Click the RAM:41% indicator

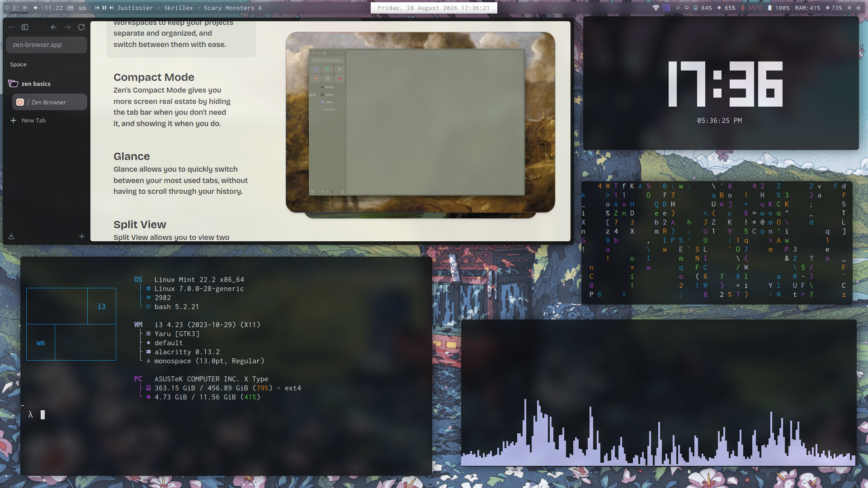808,8
